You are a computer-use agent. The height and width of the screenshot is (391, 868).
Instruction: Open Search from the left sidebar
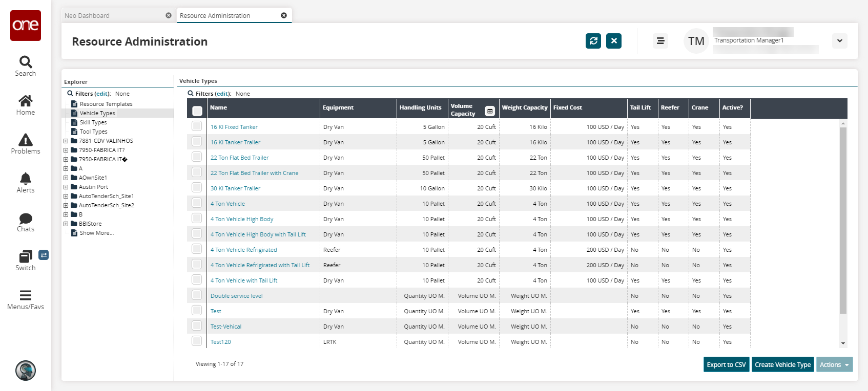click(x=26, y=66)
